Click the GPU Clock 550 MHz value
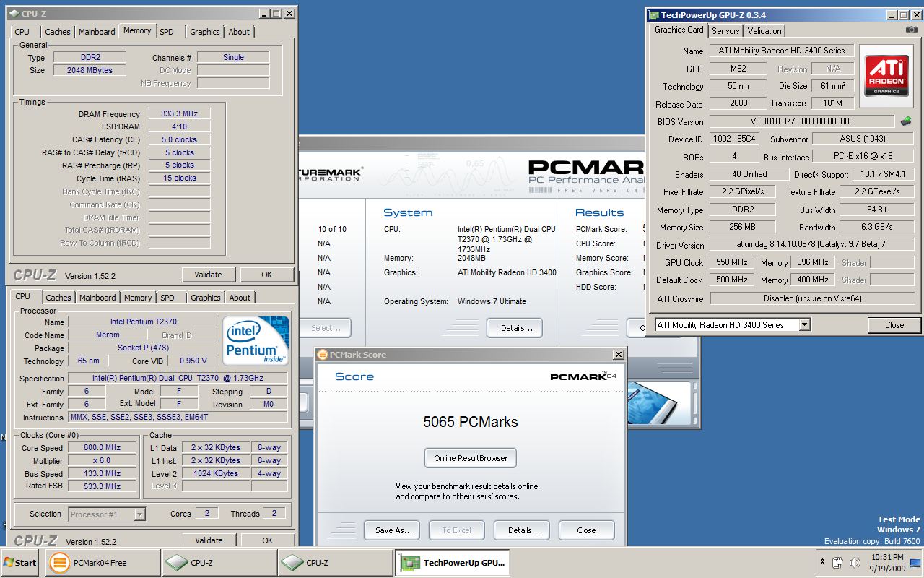 coord(732,262)
